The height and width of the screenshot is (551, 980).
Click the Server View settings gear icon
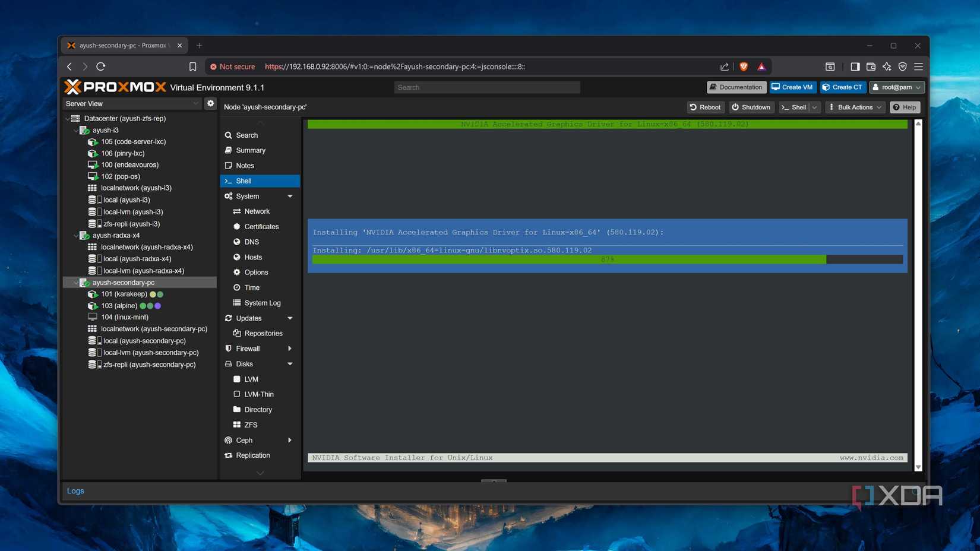click(210, 103)
